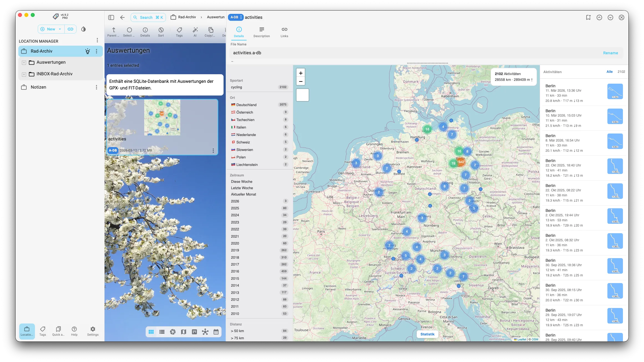The image size is (644, 362).
Task: Open the Tags tool in the toolbar
Action: [x=179, y=31]
